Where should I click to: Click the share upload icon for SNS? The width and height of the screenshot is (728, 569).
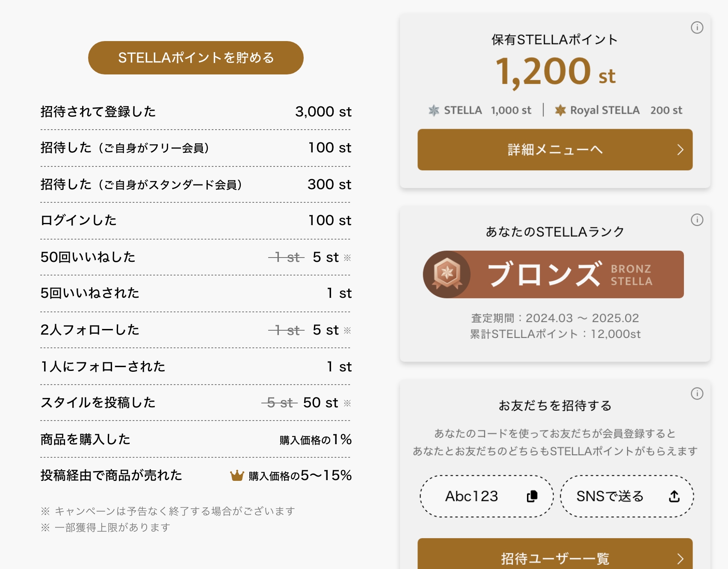pyautogui.click(x=674, y=496)
